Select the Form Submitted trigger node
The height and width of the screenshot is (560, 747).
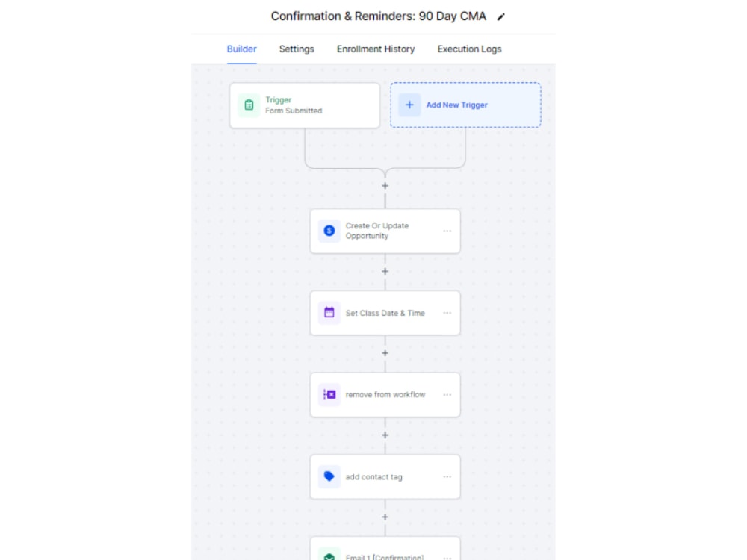pyautogui.click(x=304, y=105)
